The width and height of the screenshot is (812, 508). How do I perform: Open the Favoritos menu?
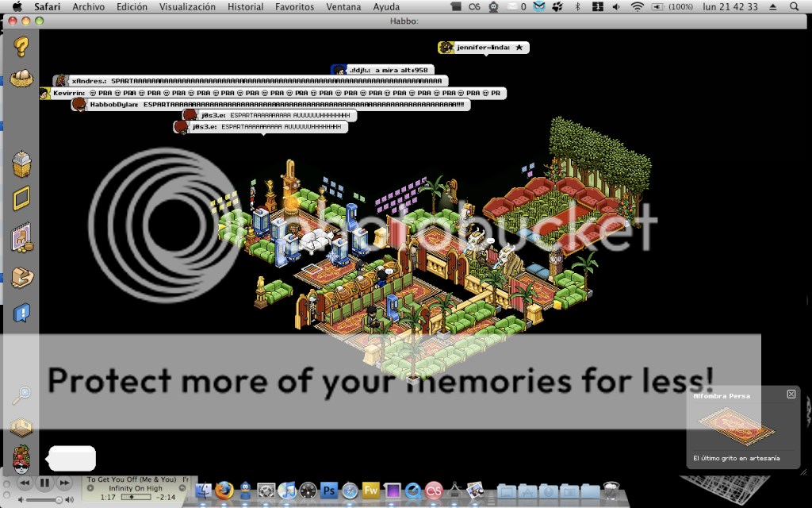pos(294,6)
